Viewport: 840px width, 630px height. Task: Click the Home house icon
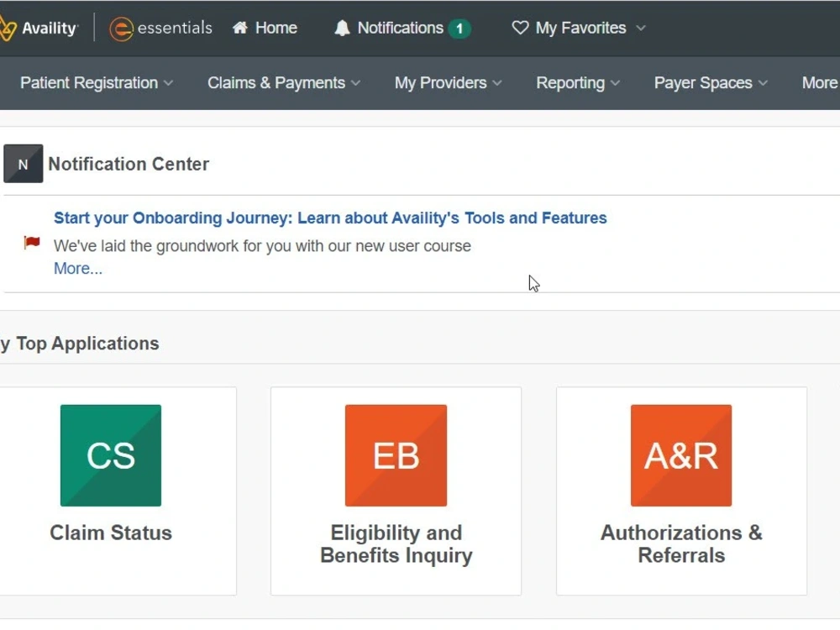[240, 28]
